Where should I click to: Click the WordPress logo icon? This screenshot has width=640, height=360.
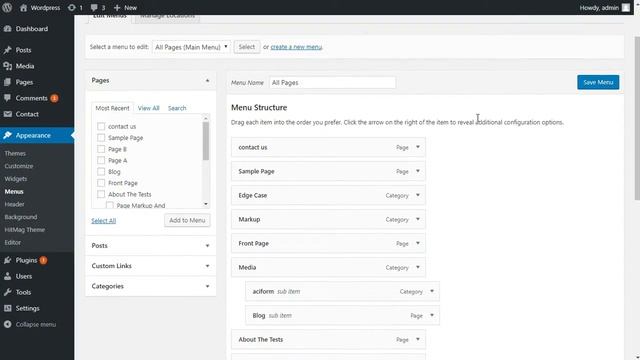pos(7,7)
